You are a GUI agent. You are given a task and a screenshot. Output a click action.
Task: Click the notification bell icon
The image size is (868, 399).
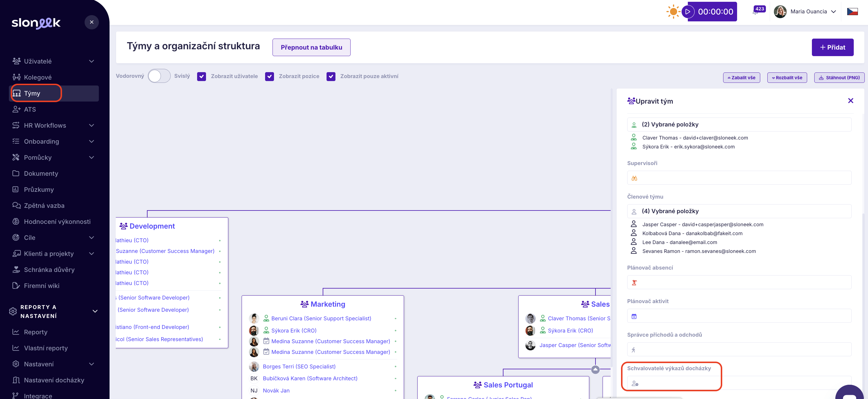pos(756,12)
